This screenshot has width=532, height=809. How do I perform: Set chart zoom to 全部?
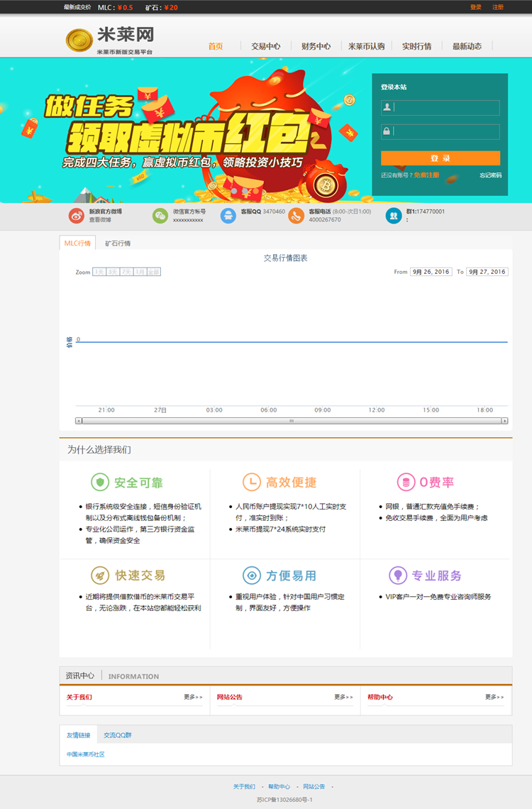(x=154, y=272)
